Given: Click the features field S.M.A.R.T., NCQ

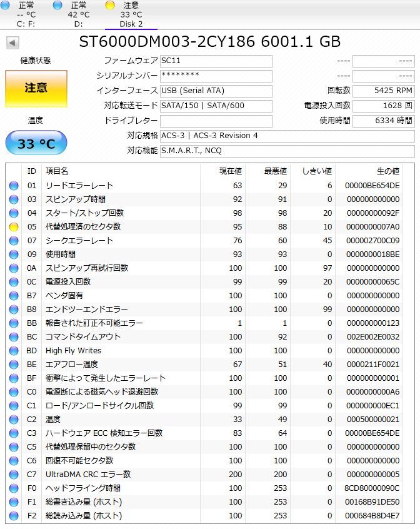Looking at the screenshot, I should coord(287,151).
